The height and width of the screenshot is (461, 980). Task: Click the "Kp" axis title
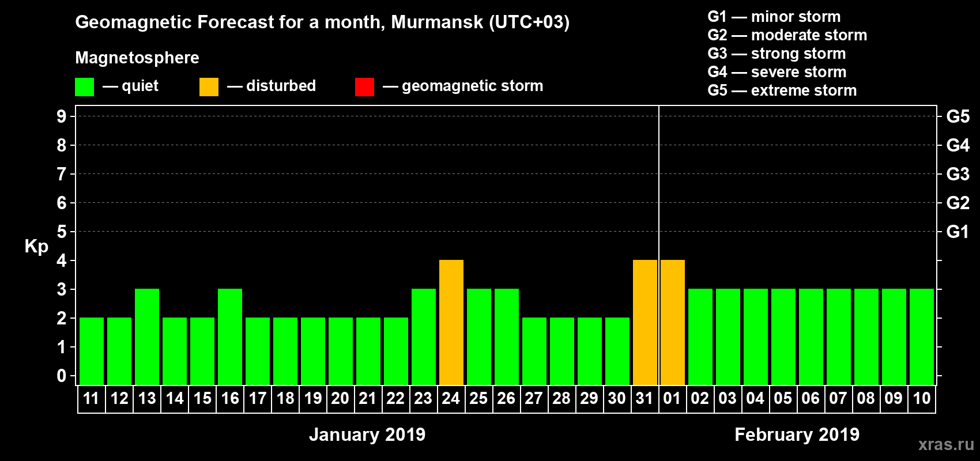[36, 247]
